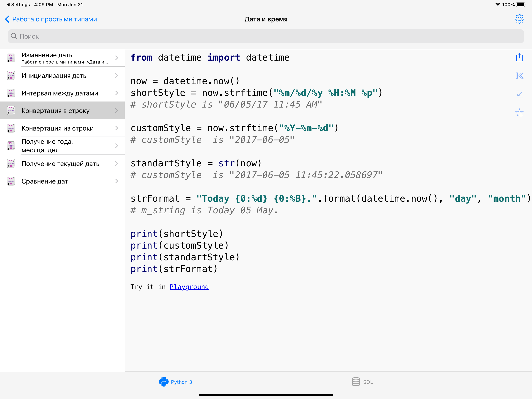532x399 pixels.
Task: Click the strFormat format code line
Action: pyautogui.click(x=330, y=199)
